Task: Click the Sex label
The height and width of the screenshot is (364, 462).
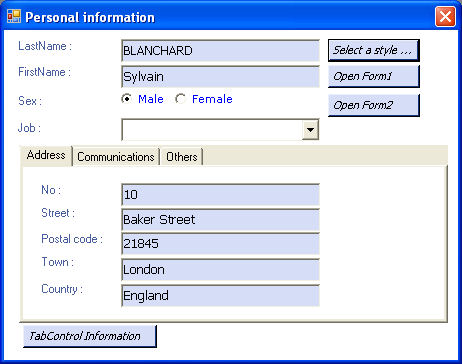Action: pos(30,101)
